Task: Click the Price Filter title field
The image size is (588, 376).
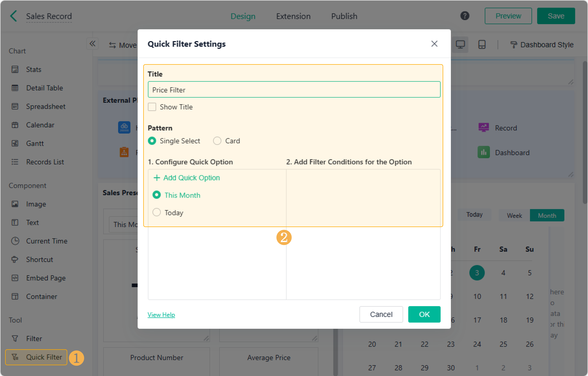Action: pyautogui.click(x=294, y=90)
